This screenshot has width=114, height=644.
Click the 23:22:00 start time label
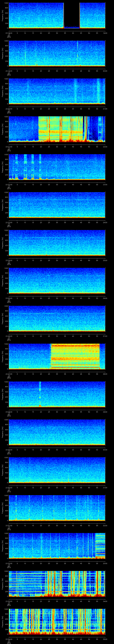click(x=9, y=184)
